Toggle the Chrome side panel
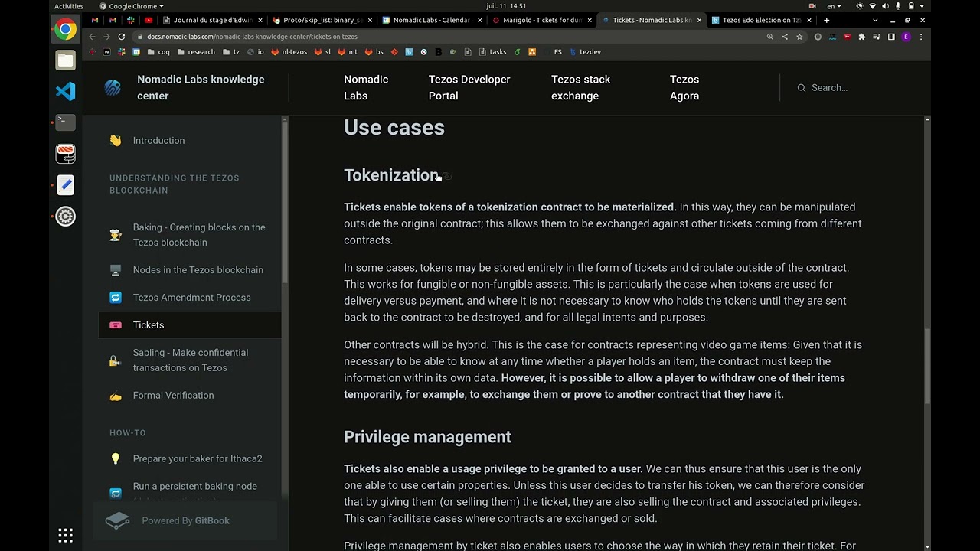Image resolution: width=980 pixels, height=551 pixels. point(891,37)
